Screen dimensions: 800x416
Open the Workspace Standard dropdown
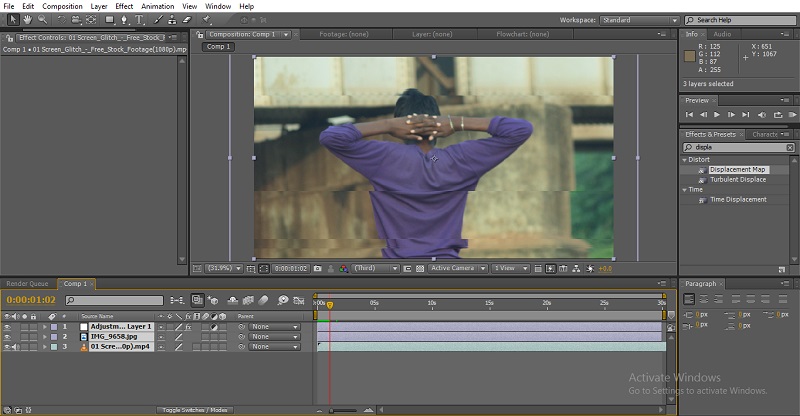pos(639,20)
